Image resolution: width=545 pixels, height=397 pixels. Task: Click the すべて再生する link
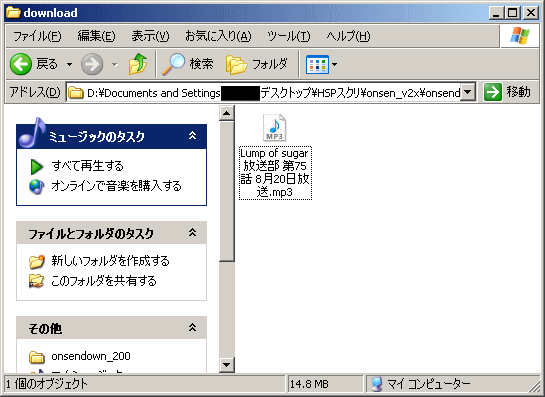[x=88, y=166]
